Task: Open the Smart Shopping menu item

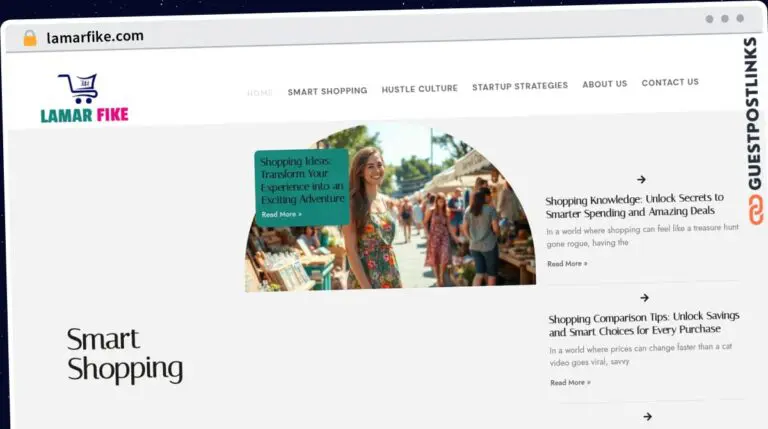Action: pos(327,91)
